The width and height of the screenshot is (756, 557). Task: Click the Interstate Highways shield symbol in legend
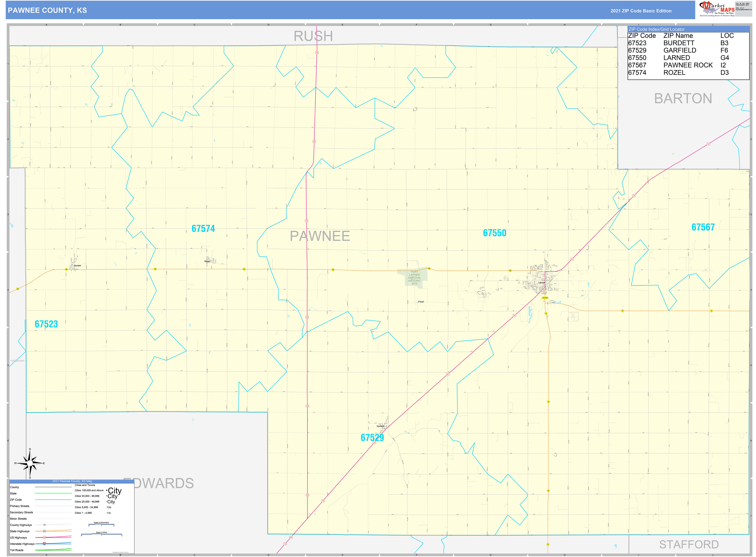(x=45, y=544)
